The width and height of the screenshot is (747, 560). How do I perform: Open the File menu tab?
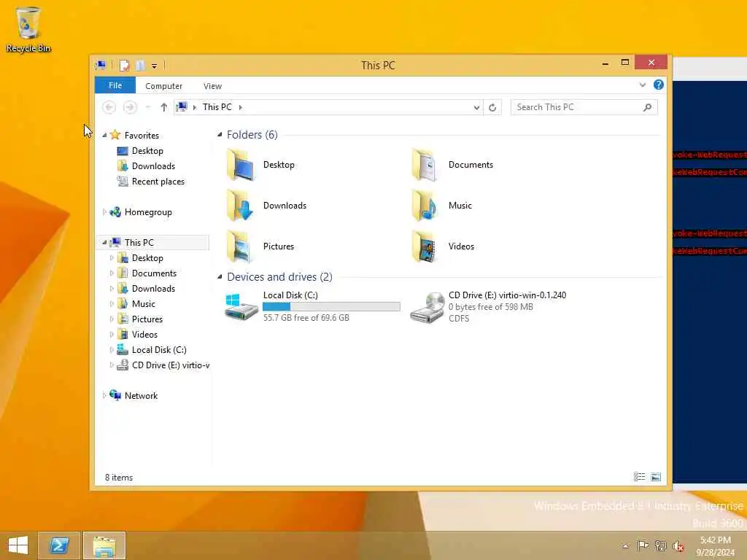115,85
